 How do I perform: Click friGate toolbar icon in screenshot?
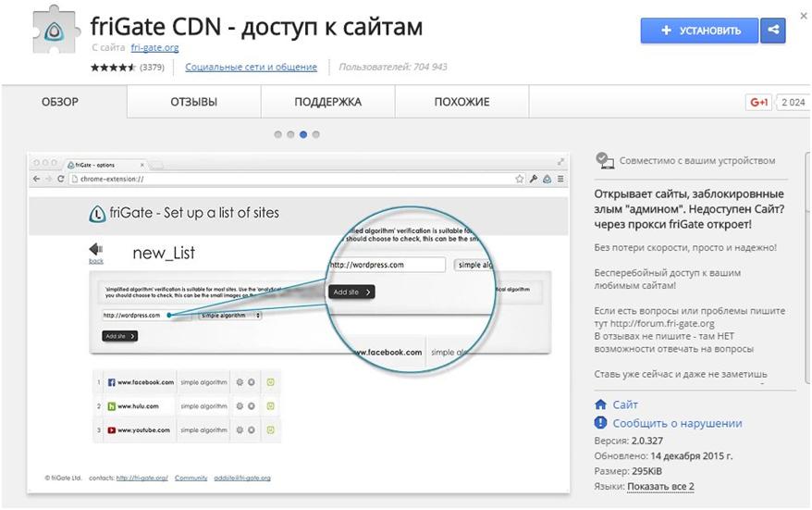pos(547,179)
